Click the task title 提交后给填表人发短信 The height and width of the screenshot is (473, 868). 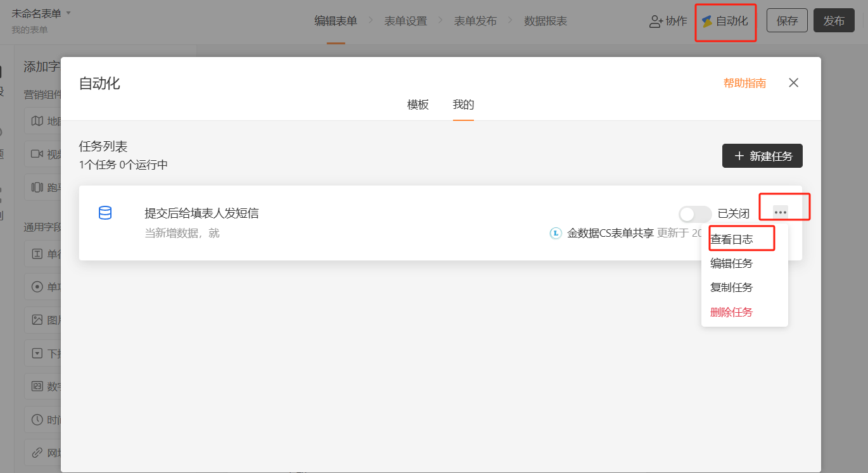click(x=201, y=213)
